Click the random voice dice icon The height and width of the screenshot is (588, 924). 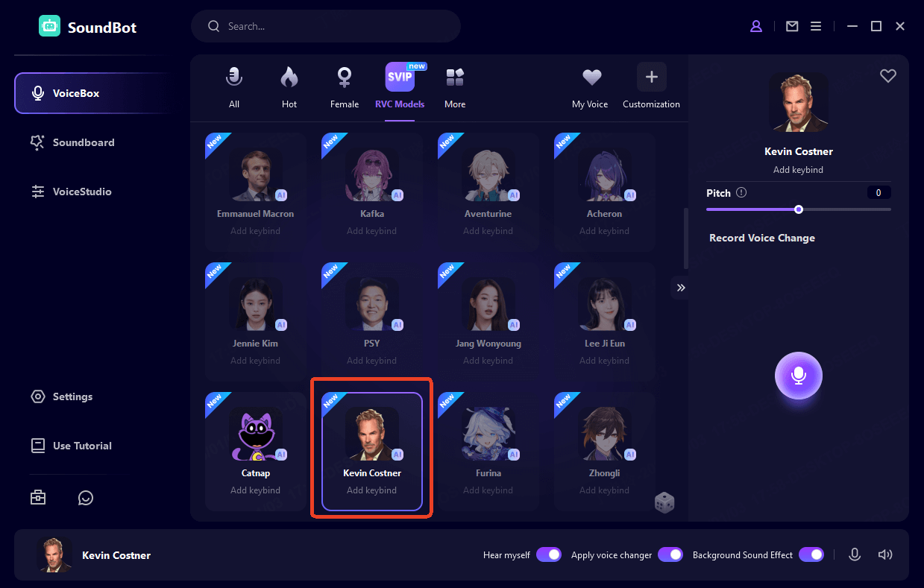point(664,503)
